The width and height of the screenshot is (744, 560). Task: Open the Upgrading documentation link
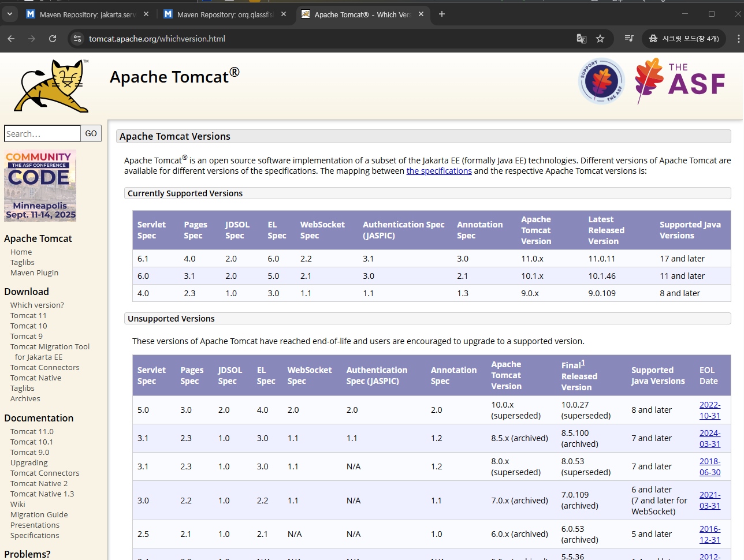(29, 462)
